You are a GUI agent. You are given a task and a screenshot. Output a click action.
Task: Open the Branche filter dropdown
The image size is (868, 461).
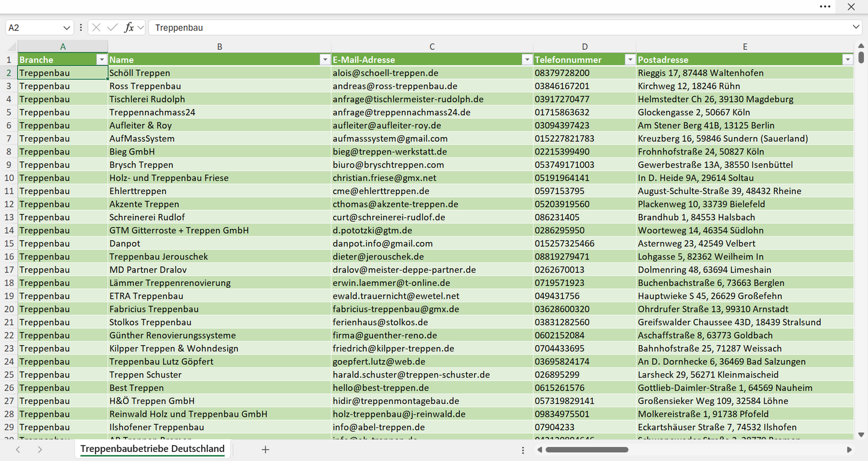point(102,60)
